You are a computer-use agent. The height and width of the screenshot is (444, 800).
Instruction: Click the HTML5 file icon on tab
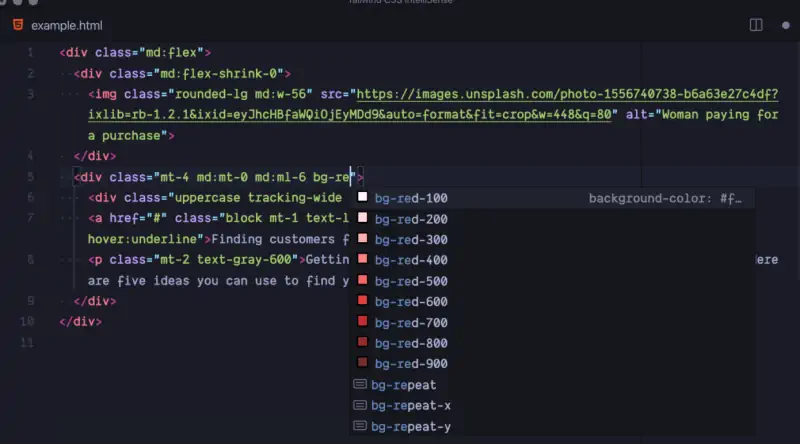18,25
